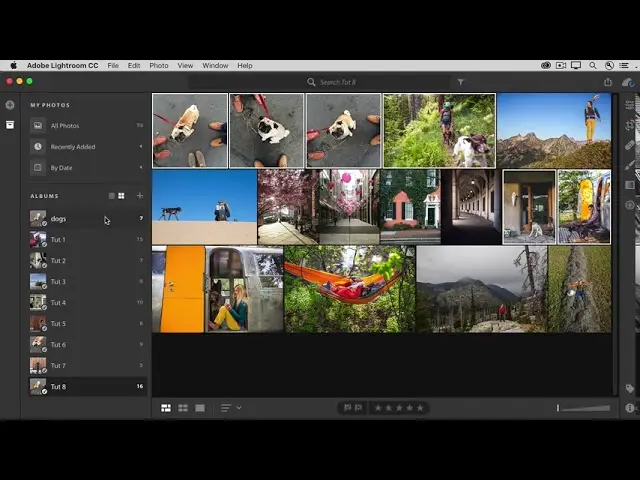Select the Healing Brush tool
This screenshot has height=480, width=640.
630,145
